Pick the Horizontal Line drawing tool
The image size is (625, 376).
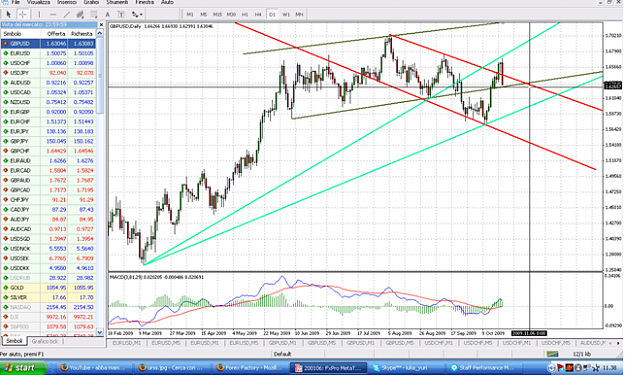click(x=53, y=14)
